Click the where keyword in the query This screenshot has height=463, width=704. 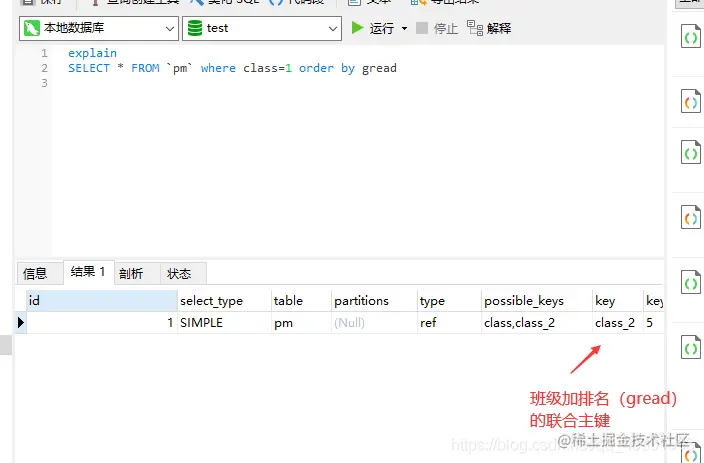pos(218,68)
